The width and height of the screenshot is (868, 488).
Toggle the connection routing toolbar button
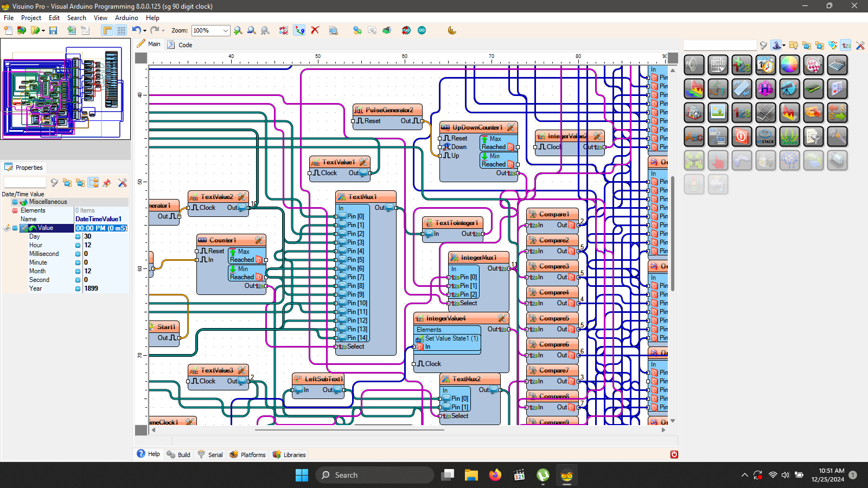tap(299, 30)
